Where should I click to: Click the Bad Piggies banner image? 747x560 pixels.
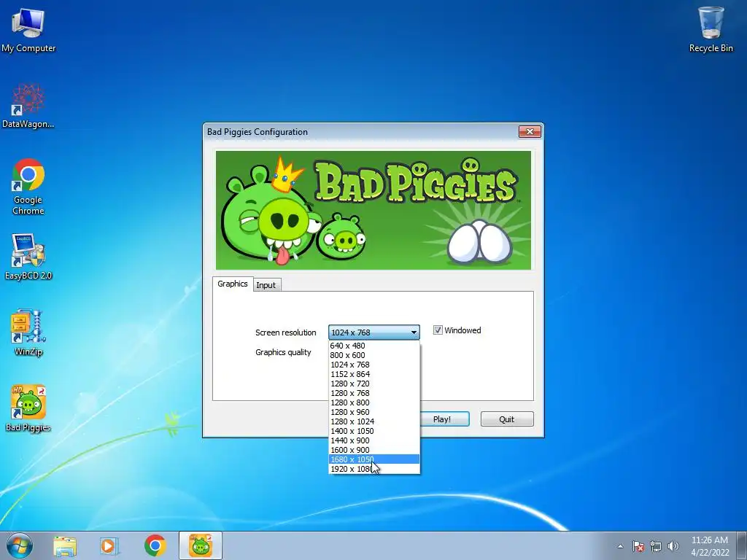(373, 210)
